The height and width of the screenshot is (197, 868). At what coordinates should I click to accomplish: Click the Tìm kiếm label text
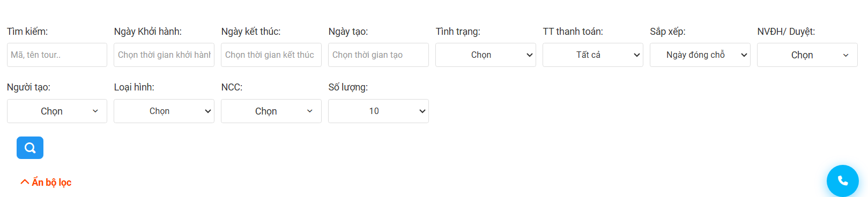tap(27, 32)
